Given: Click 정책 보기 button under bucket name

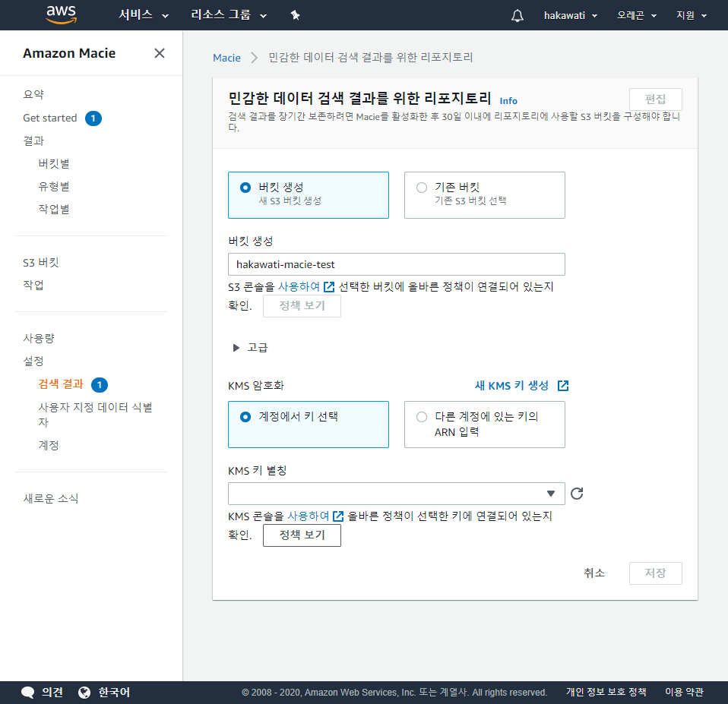Looking at the screenshot, I should tap(302, 306).
